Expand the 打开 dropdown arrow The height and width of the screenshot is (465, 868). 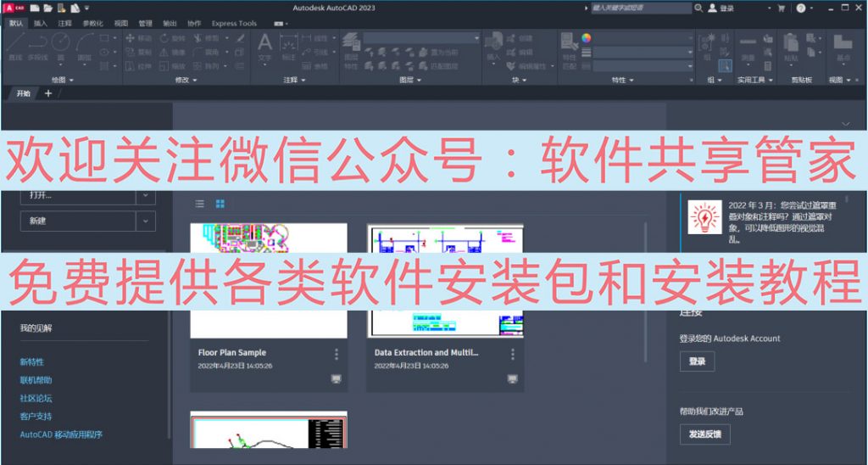pyautogui.click(x=146, y=195)
